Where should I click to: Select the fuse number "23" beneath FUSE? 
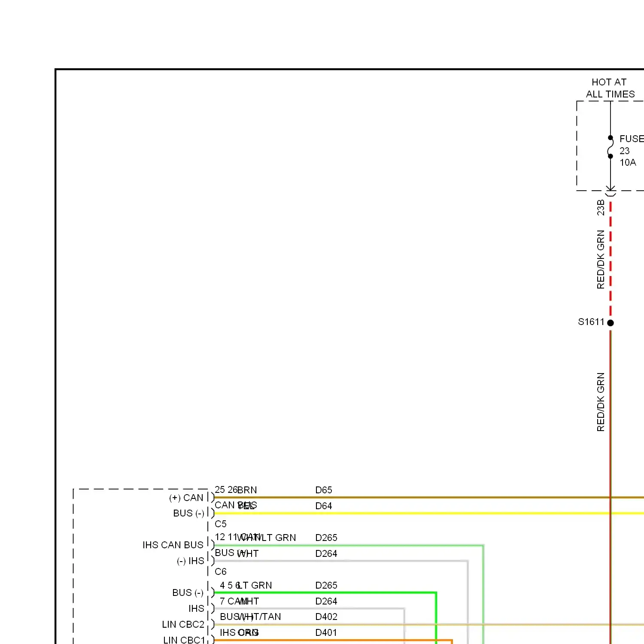625,151
